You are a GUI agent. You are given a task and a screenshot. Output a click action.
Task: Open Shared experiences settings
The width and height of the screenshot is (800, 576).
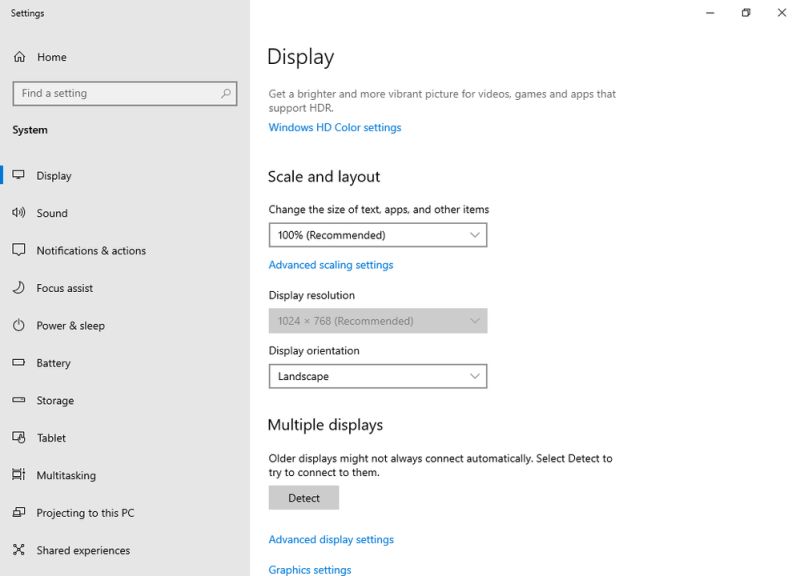(x=84, y=550)
